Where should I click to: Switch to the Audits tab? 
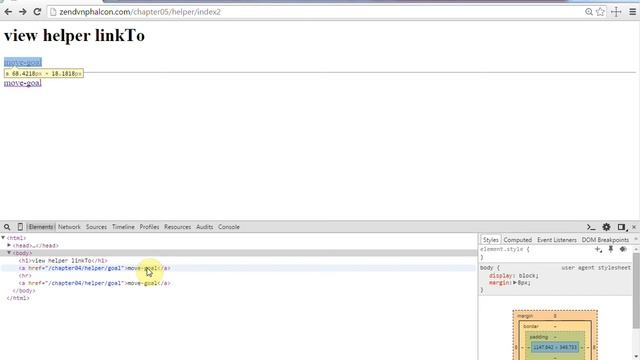pyautogui.click(x=204, y=227)
